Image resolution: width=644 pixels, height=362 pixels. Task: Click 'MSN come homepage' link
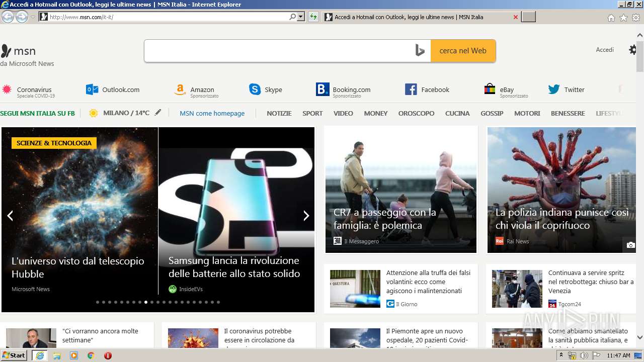[212, 113]
